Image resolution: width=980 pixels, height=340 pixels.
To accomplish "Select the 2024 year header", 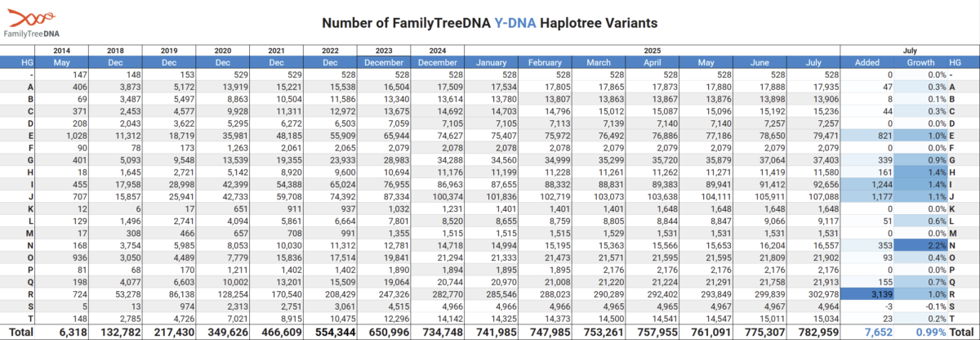I will (x=437, y=51).
